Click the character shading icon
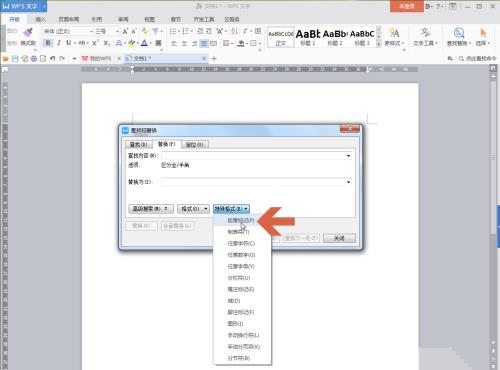The width and height of the screenshot is (500, 370). point(158,43)
